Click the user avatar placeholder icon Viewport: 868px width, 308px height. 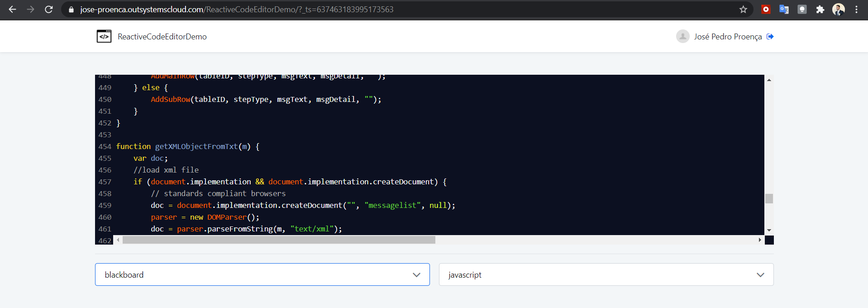pos(682,36)
